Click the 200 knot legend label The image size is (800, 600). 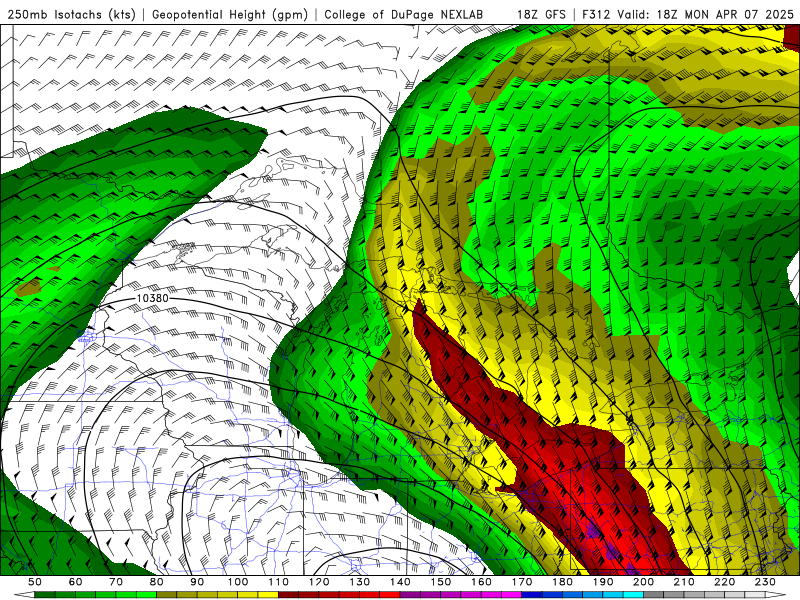[643, 582]
